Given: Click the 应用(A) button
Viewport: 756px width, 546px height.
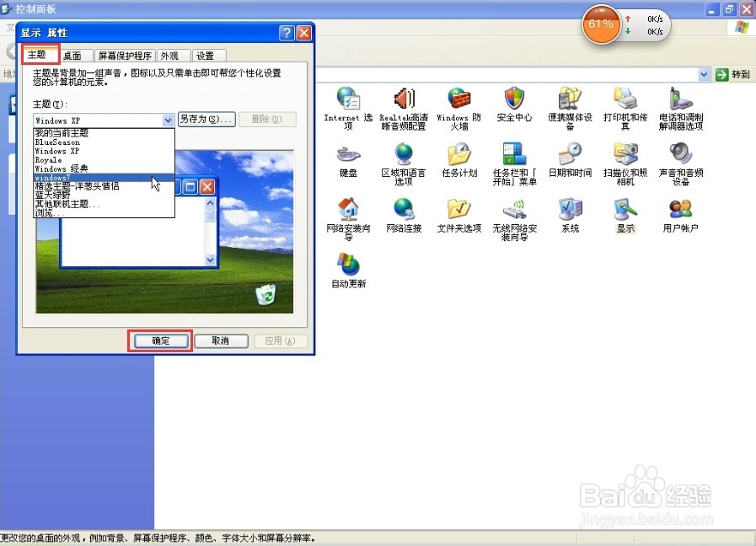Looking at the screenshot, I should click(x=280, y=340).
